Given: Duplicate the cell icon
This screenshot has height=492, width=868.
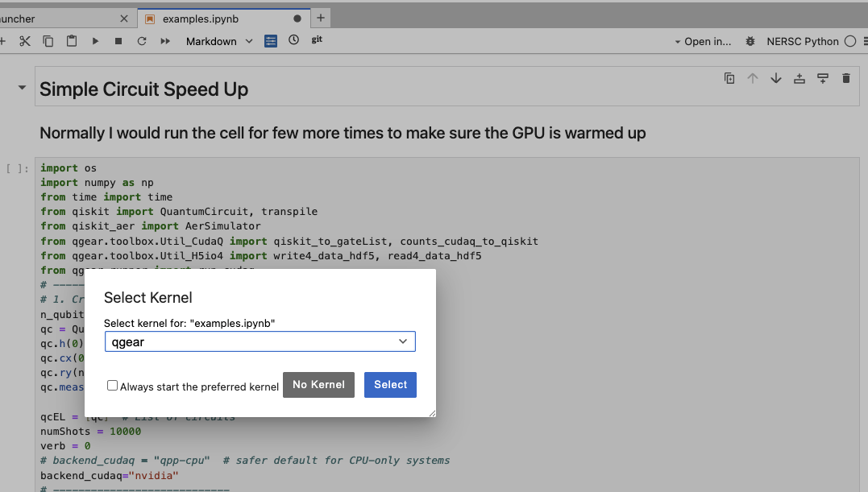Looking at the screenshot, I should click(x=729, y=78).
